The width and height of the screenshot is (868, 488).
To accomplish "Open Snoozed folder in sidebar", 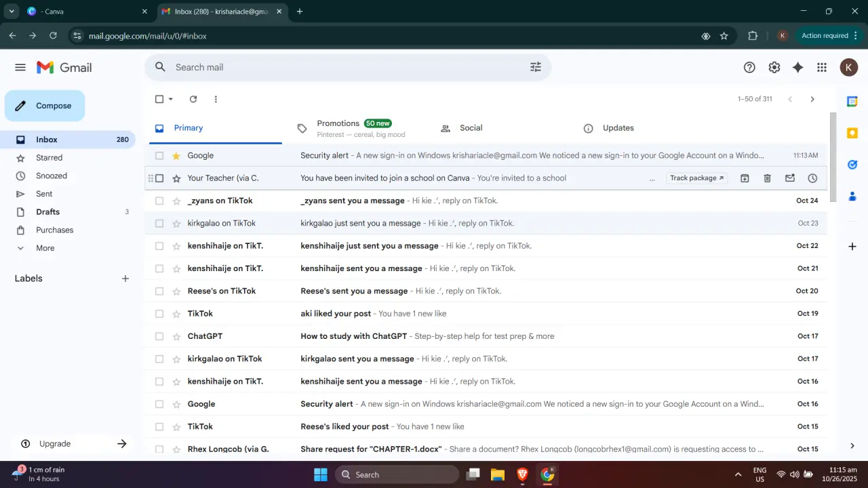I will click(52, 176).
